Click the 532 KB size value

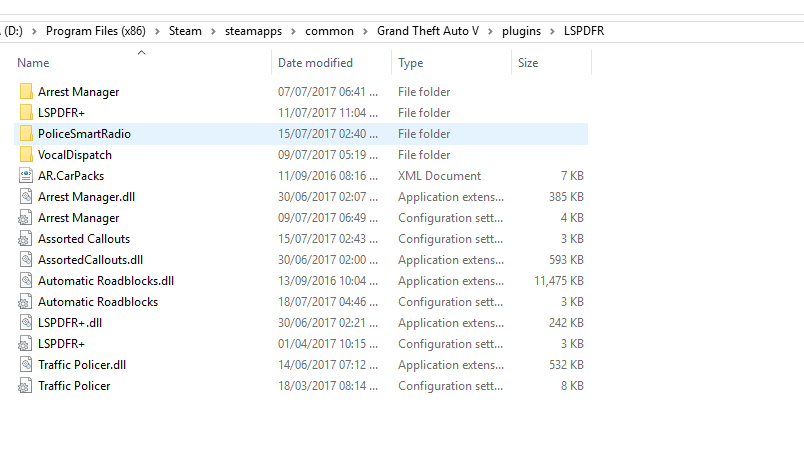tap(567, 365)
